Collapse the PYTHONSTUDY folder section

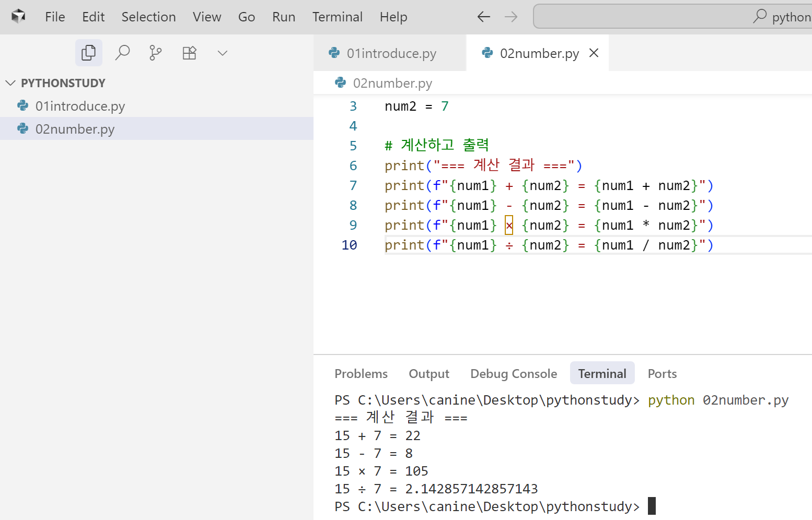click(x=157, y=83)
